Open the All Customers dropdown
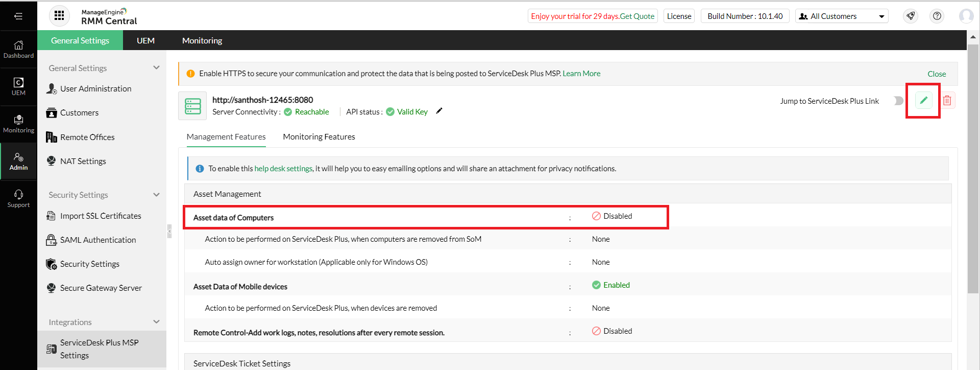Viewport: 980px width, 370px height. (x=842, y=16)
